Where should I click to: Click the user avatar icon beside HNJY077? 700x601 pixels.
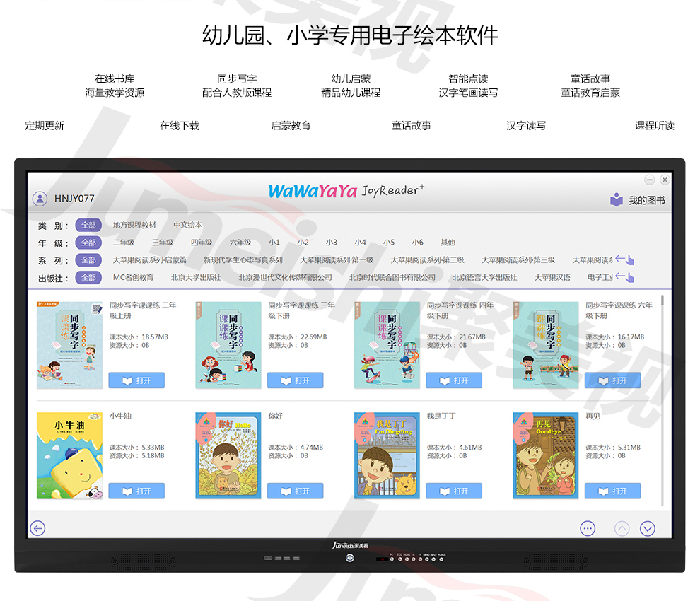click(40, 199)
